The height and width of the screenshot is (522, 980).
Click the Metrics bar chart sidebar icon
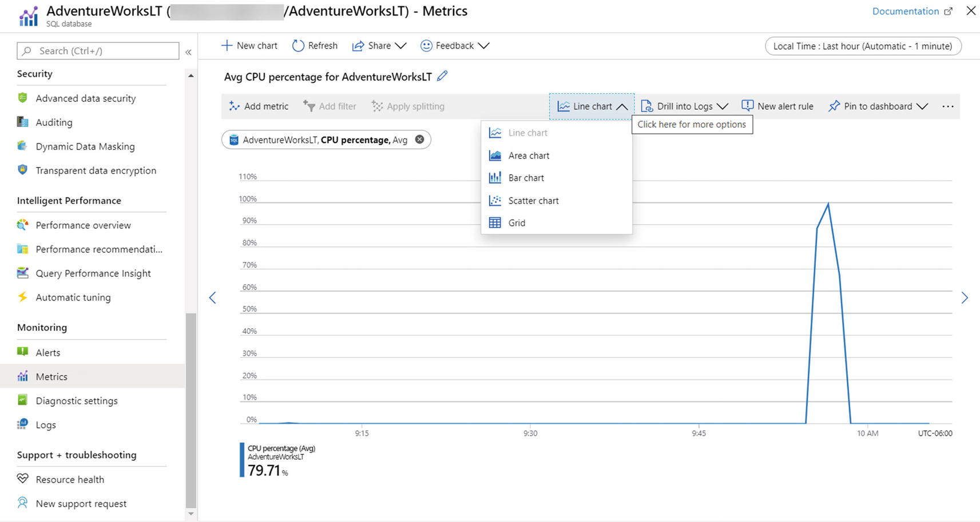point(22,376)
